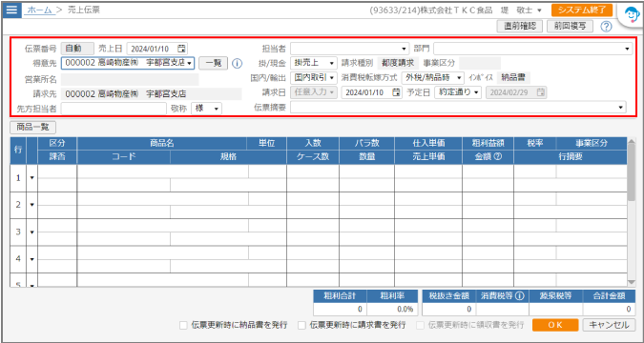Viewport: 644px width, 343px height.
Task: Click the システム終了 button
Action: coord(582,10)
